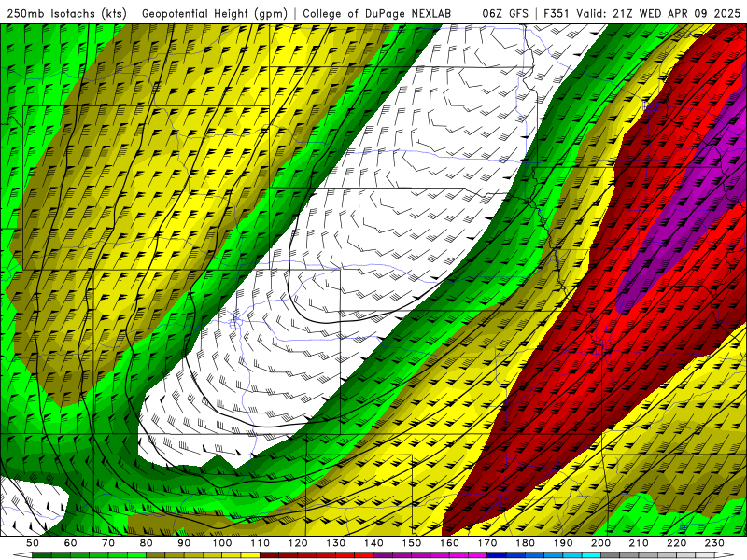The width and height of the screenshot is (747, 560).
Task: Click the '06Z GFS' model run label
Action: pyautogui.click(x=505, y=14)
